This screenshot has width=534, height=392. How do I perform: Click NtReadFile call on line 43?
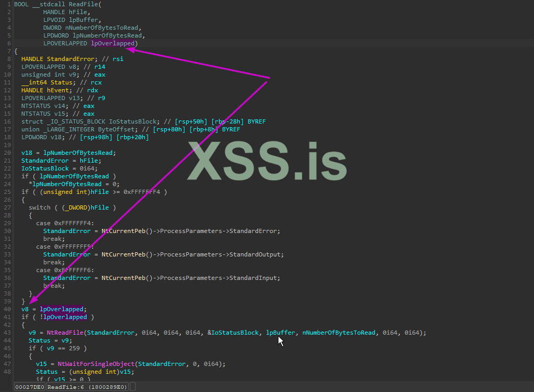click(x=65, y=333)
